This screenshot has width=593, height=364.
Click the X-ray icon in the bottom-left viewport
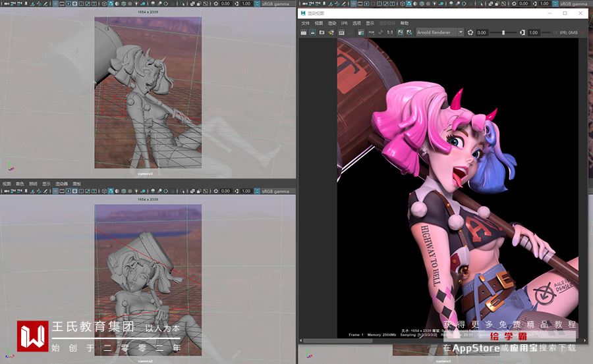tap(192, 192)
